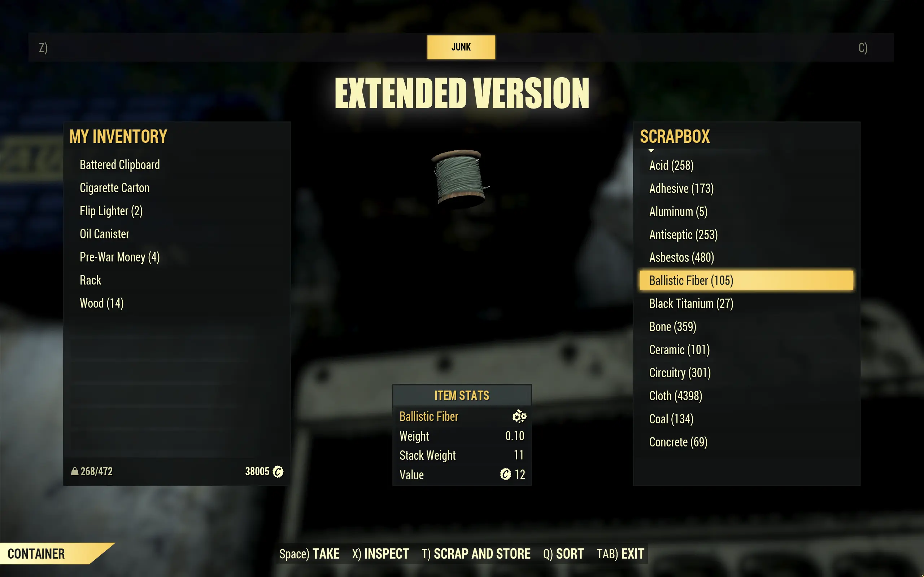Expand the Scrapbox dropdown arrow
This screenshot has height=577, width=924.
651,151
